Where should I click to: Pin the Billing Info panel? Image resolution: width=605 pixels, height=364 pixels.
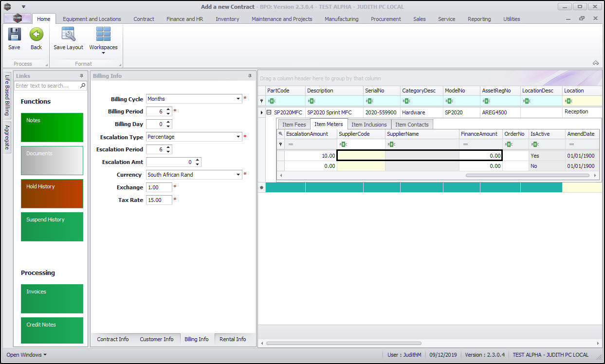(250, 76)
